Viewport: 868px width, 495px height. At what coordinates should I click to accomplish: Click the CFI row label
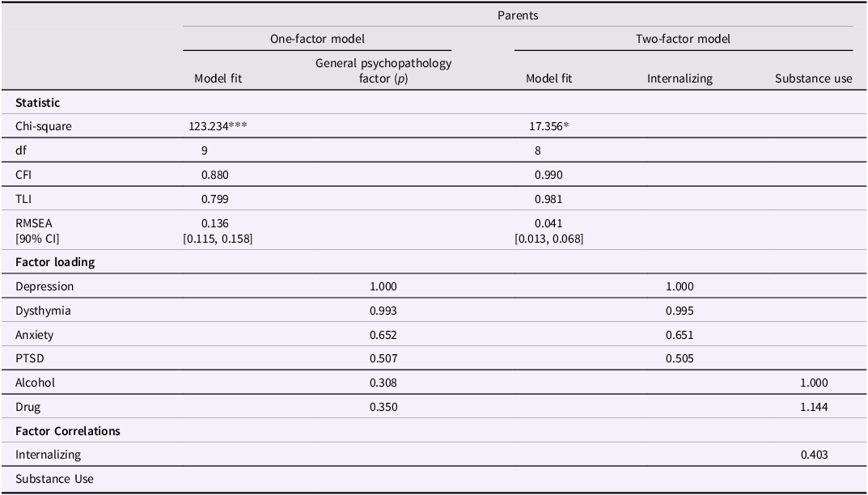tap(23, 175)
